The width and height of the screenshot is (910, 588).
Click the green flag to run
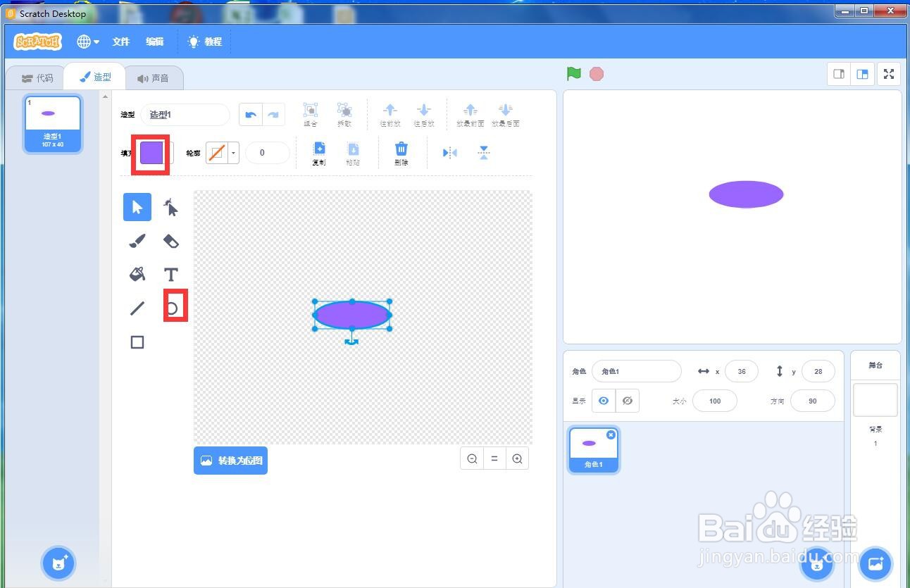point(574,74)
